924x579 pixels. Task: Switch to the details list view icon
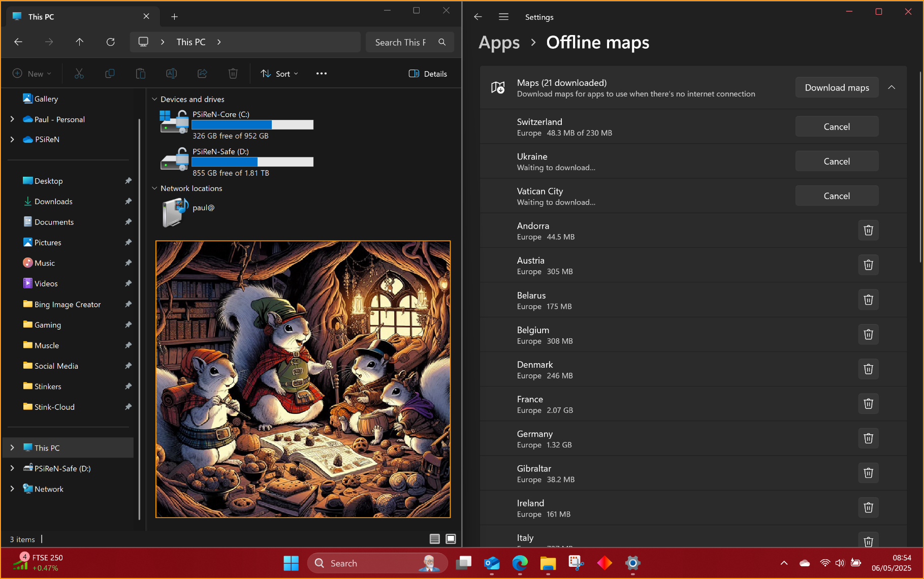[x=435, y=539]
